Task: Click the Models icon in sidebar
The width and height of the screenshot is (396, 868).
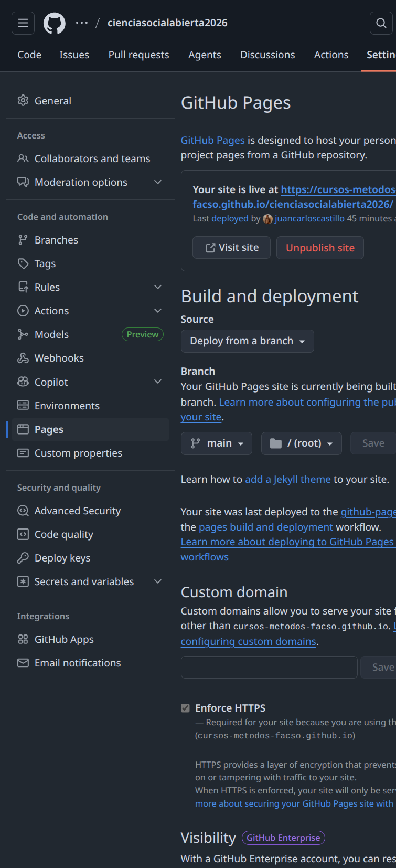Action: (23, 334)
